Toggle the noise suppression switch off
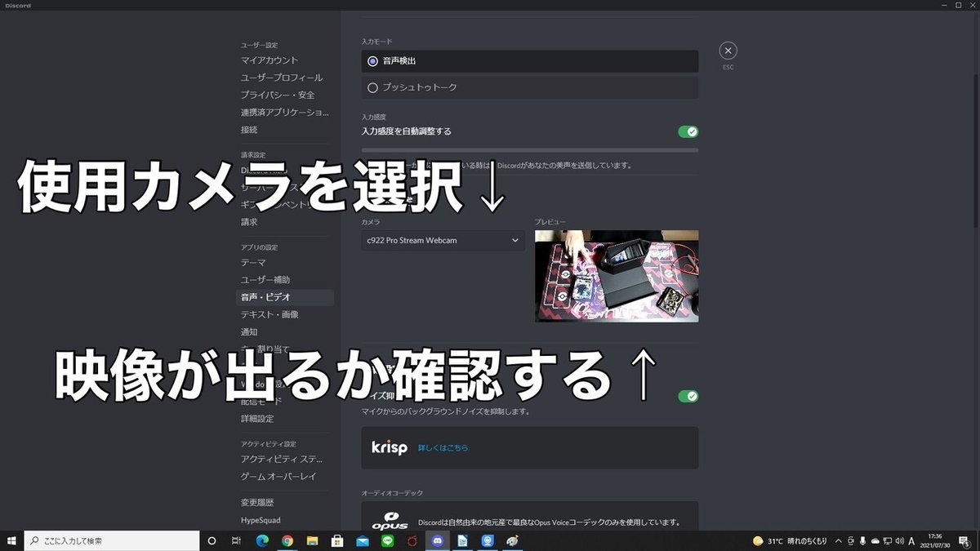The height and width of the screenshot is (551, 980). [688, 396]
